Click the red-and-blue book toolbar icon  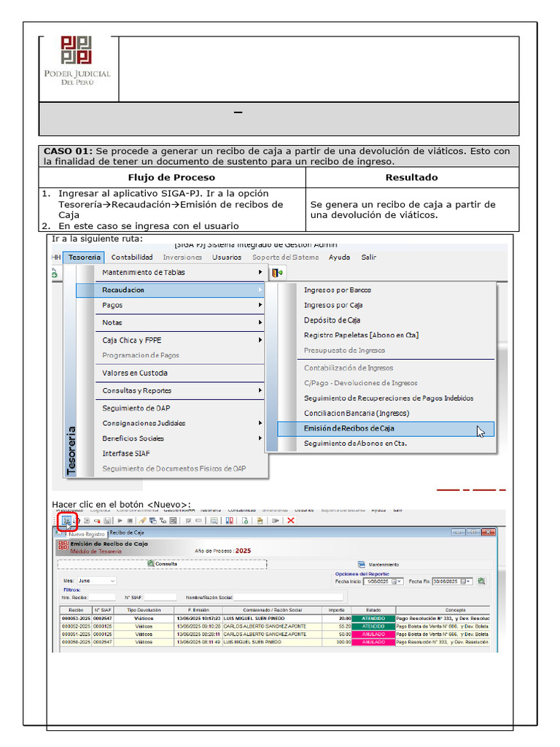[x=230, y=521]
